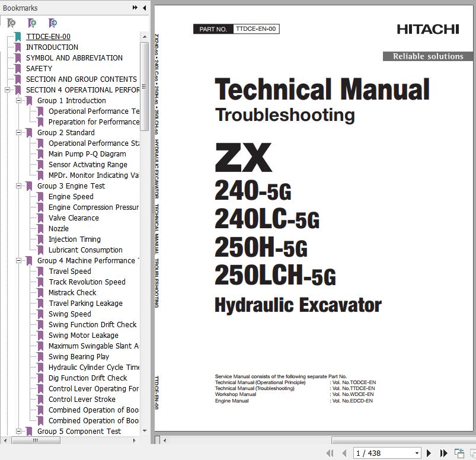Viewport: 476px width, 460px height.
Task: Collapse Group 1 Introduction tree node
Action: click(18, 101)
